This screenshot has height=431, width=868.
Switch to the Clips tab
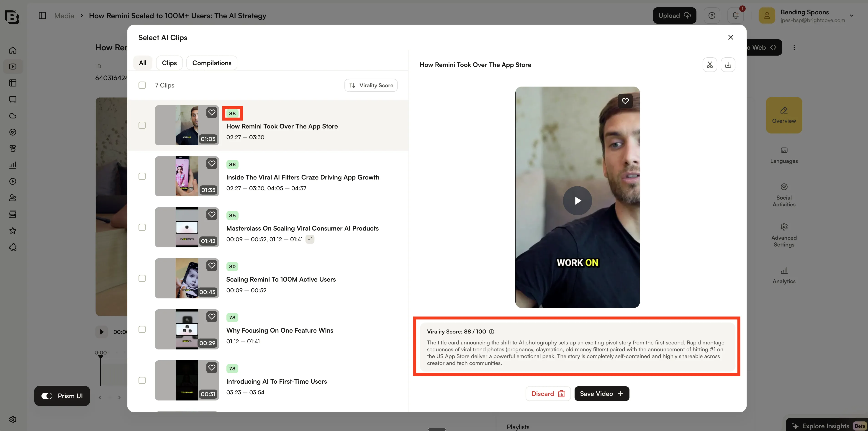click(169, 63)
